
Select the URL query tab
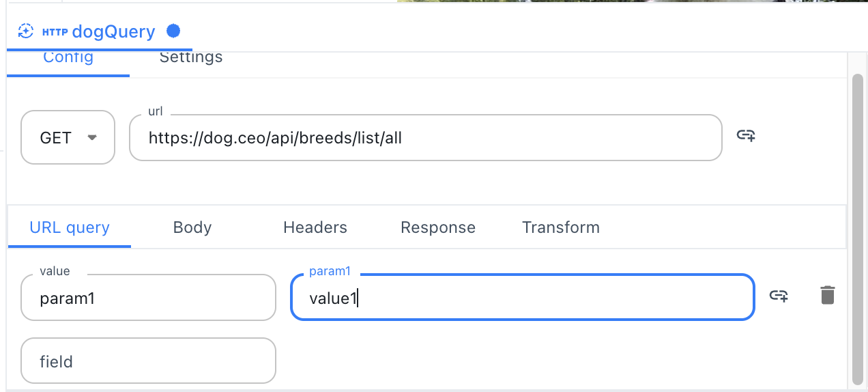70,227
